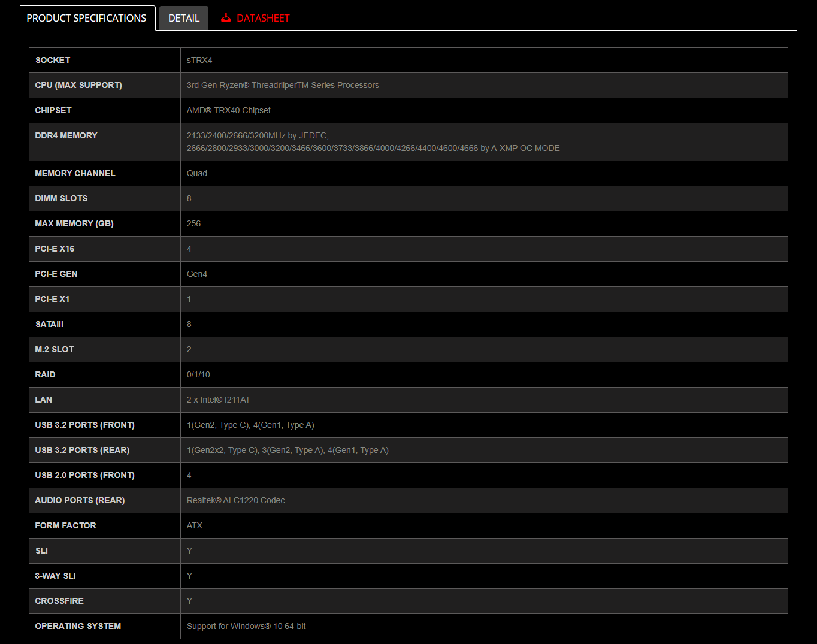817x644 pixels.
Task: Click the red Datasheet download icon
Action: coord(226,18)
